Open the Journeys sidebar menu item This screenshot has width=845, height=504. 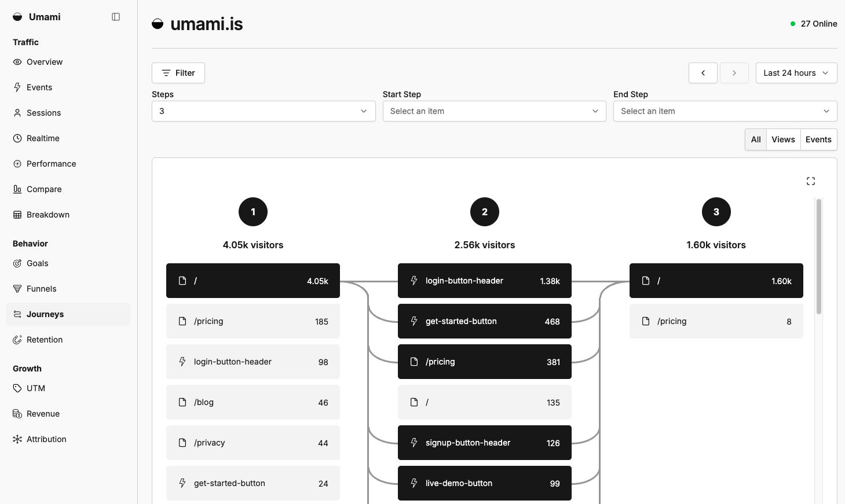point(68,314)
